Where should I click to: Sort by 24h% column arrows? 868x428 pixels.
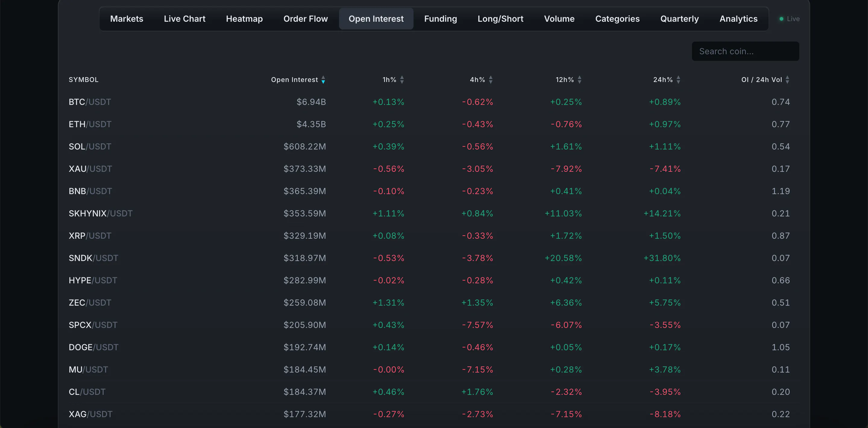point(678,80)
